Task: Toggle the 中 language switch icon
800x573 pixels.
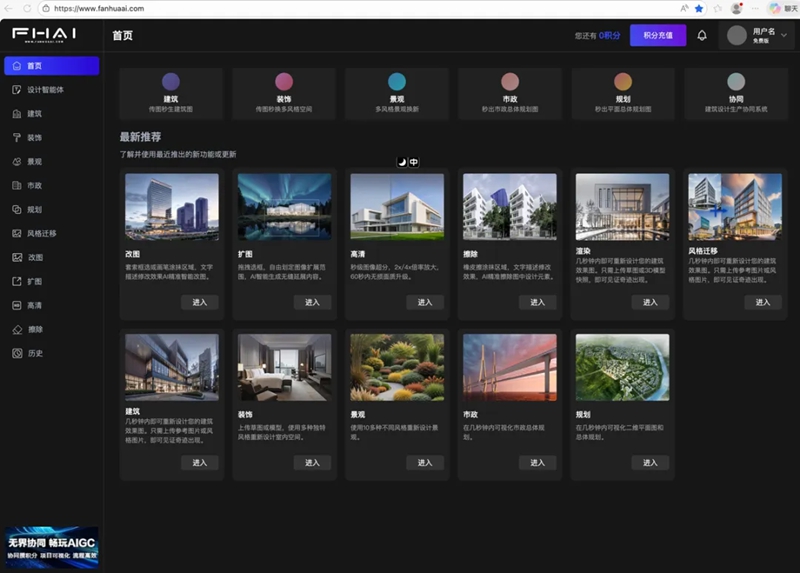Action: pos(414,162)
